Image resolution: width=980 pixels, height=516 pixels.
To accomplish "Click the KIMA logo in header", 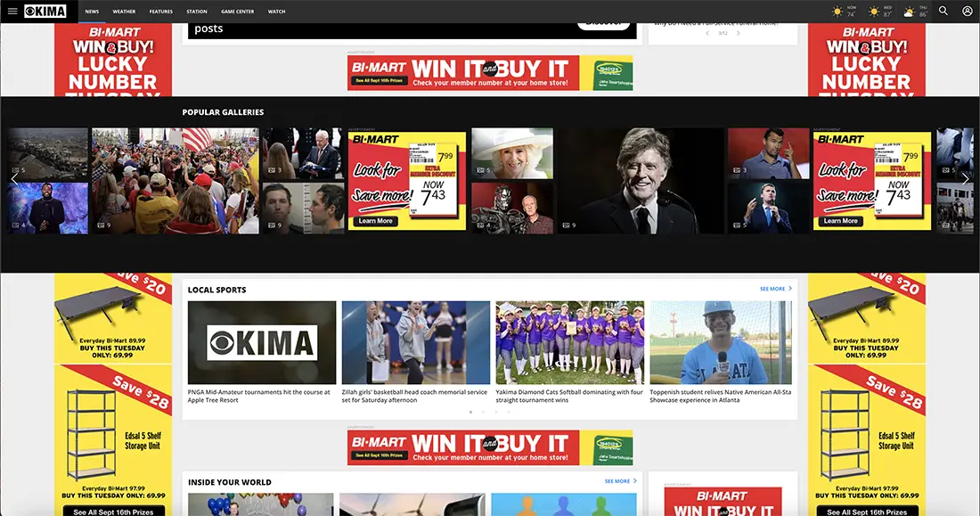I will [45, 12].
